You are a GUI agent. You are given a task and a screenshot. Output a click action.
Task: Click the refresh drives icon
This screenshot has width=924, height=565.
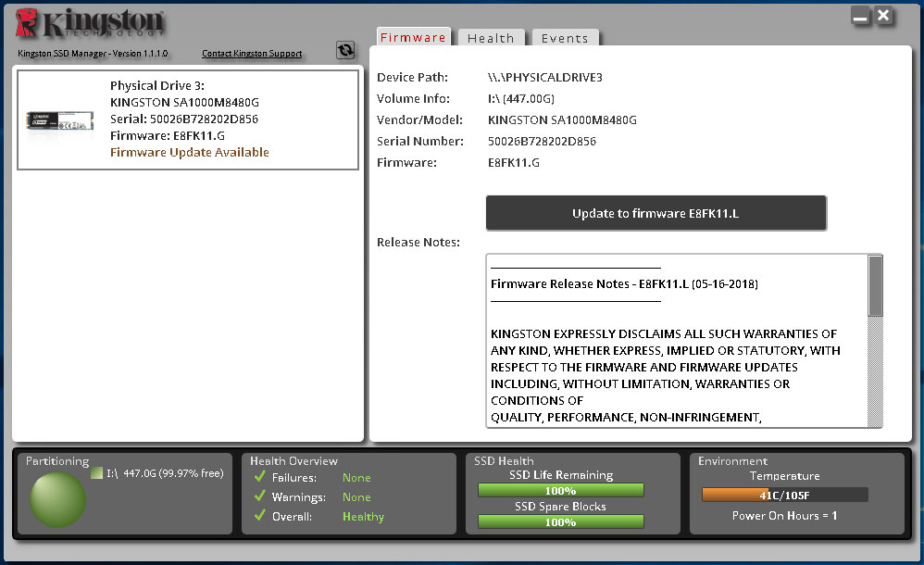point(345,50)
